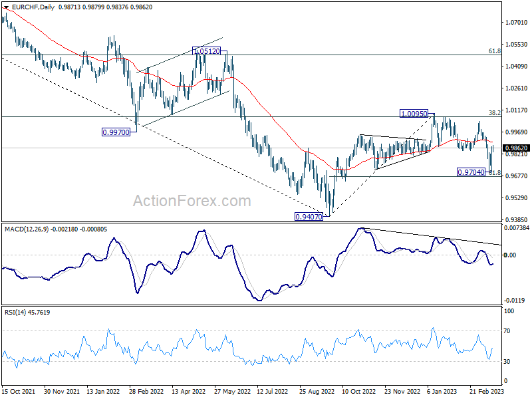The image size is (532, 399).
Task: Select the EURCHF,Daily chart title
Action: coord(33,7)
